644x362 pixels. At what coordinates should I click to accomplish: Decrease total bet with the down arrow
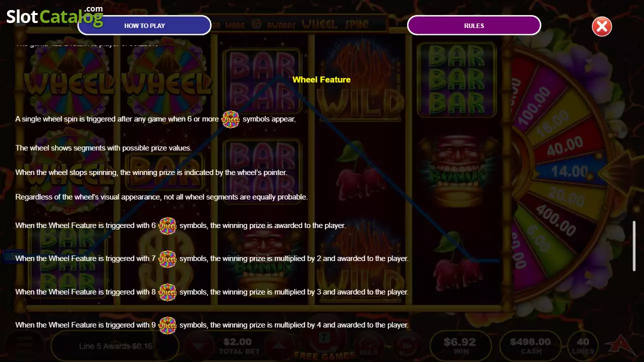(x=199, y=346)
